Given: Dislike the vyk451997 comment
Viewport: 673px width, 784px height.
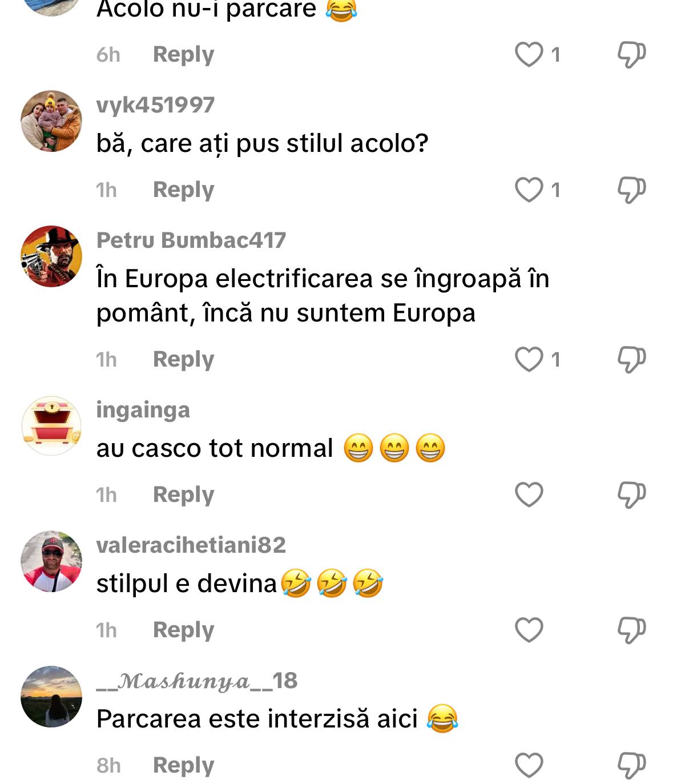Looking at the screenshot, I should point(632,190).
